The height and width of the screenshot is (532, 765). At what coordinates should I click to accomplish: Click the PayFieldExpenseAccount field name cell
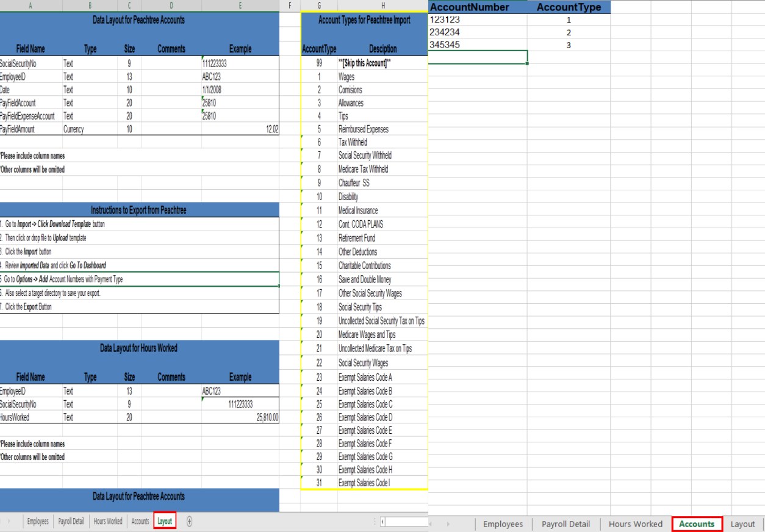(31, 116)
